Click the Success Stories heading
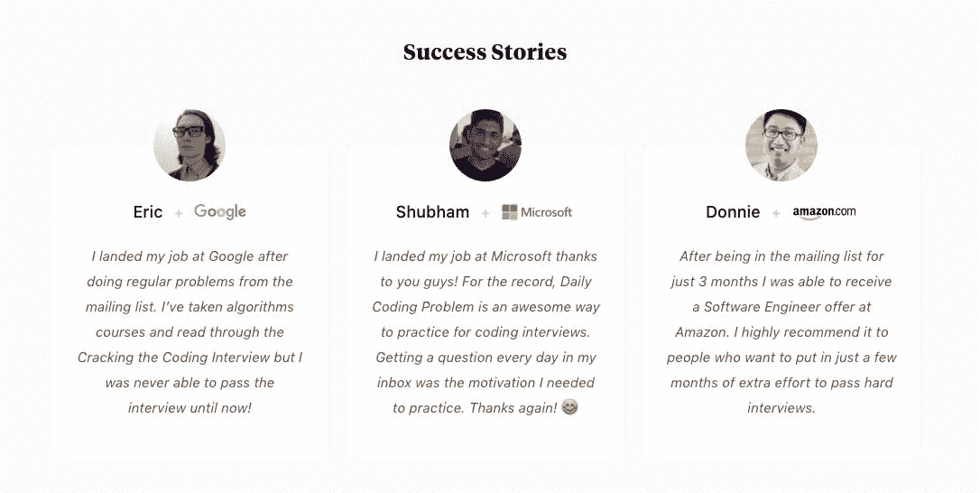 [485, 52]
